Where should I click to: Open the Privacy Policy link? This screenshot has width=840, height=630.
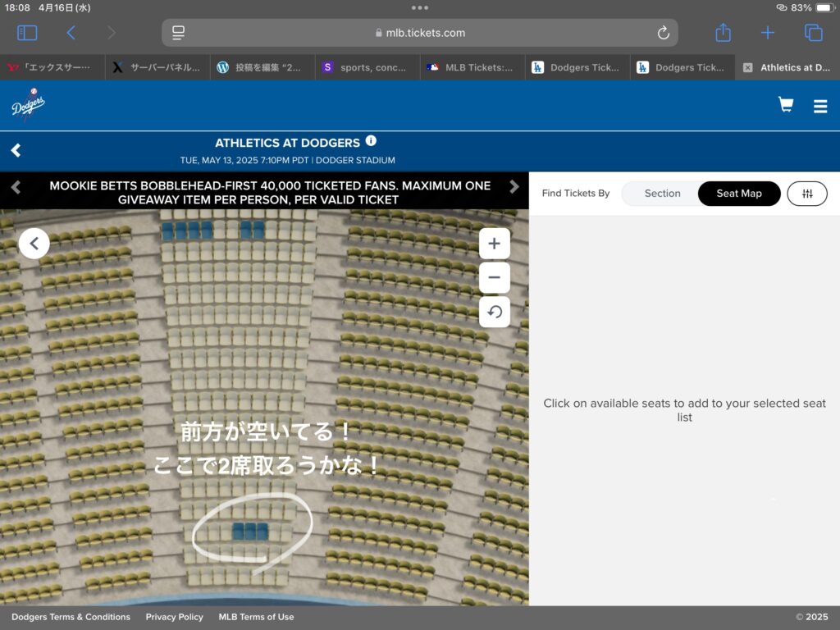tap(174, 617)
